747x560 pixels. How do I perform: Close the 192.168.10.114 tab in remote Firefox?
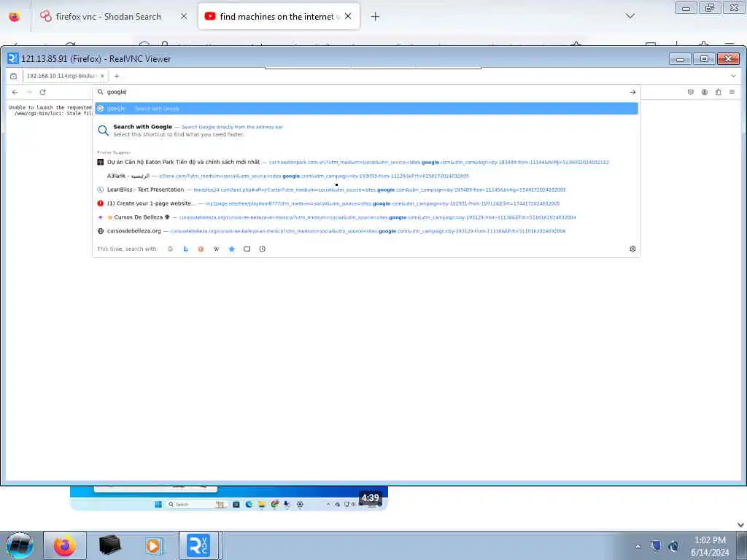coord(102,76)
